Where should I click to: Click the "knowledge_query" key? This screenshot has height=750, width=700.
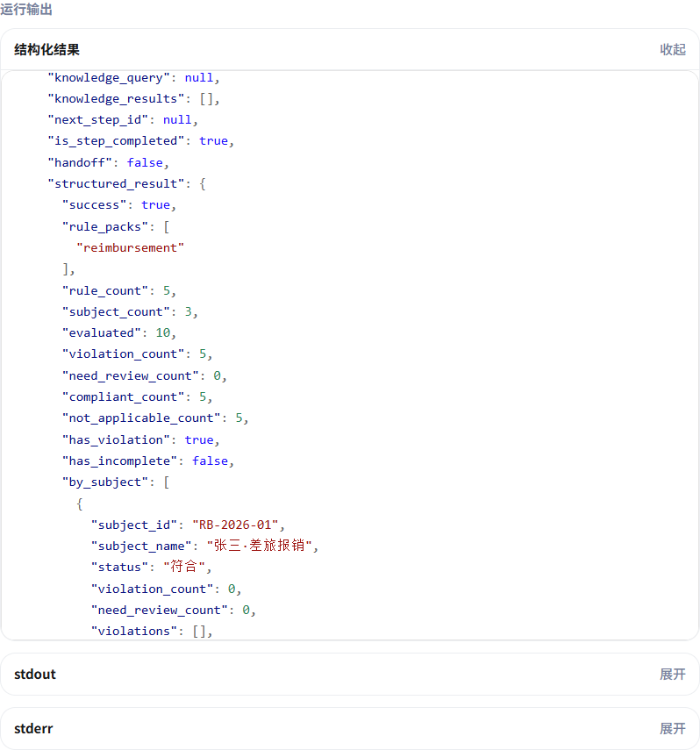(x=109, y=77)
